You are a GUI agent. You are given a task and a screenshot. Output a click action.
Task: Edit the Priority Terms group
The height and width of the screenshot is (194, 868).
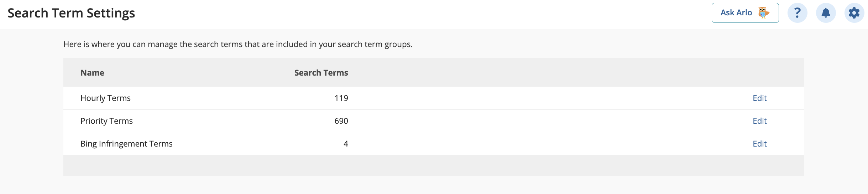[x=759, y=121]
